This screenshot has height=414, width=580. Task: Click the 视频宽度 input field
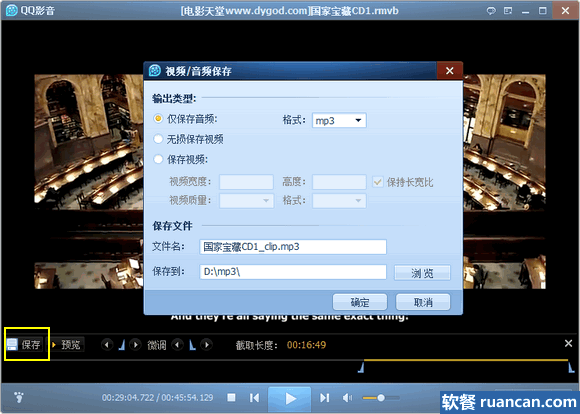tap(246, 182)
